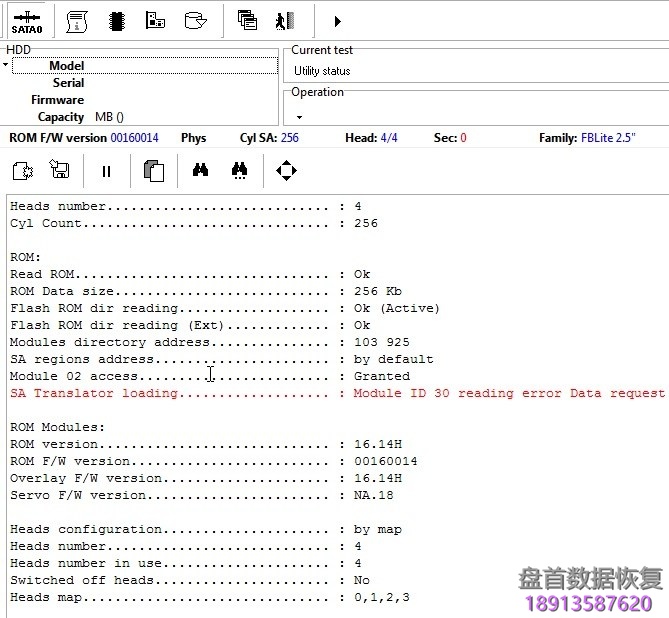The height and width of the screenshot is (618, 669).
Task: Click the document with gear icon
Action: [x=23, y=171]
